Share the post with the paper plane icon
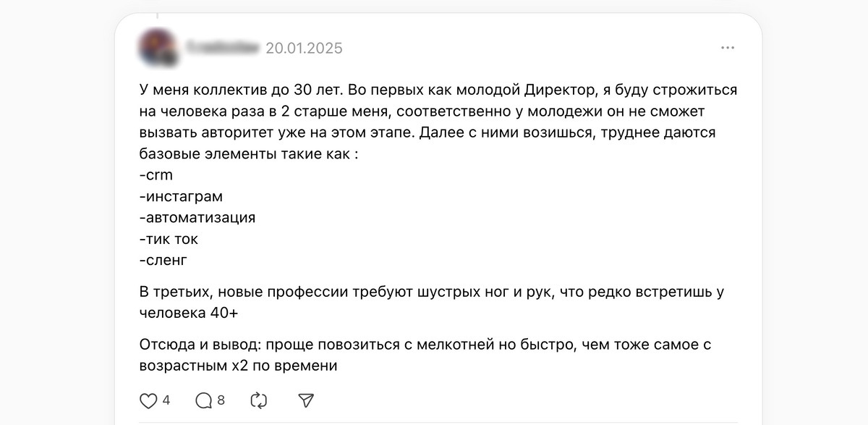 tap(307, 400)
